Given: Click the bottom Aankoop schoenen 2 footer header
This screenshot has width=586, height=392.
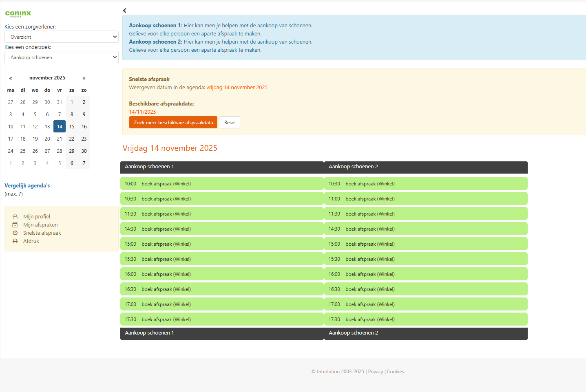Looking at the screenshot, I should coord(426,333).
